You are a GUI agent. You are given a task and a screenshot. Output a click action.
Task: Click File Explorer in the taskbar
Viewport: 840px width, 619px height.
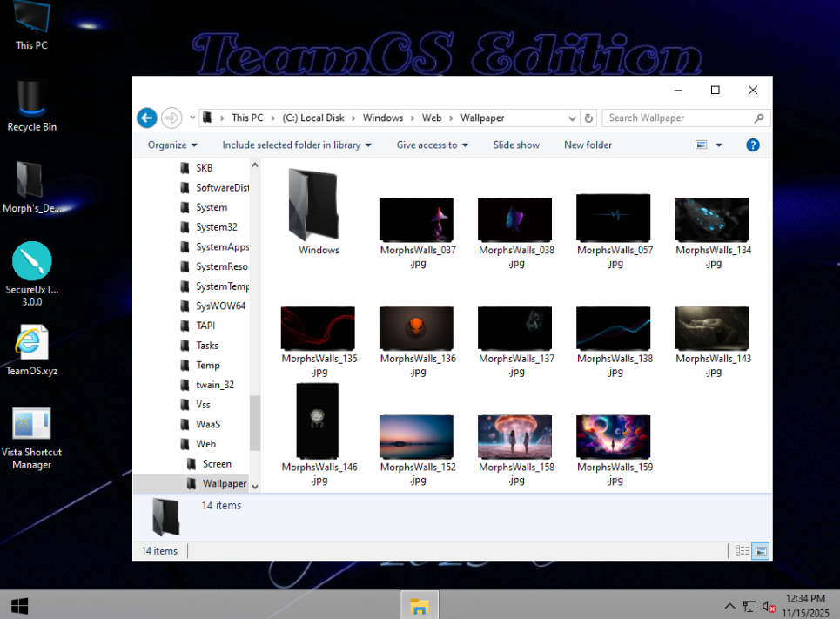pyautogui.click(x=420, y=605)
